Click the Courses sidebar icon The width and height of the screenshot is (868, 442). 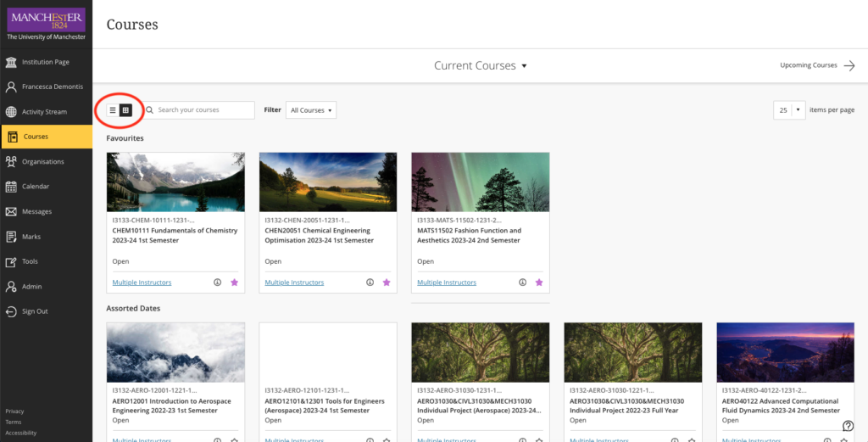pos(12,137)
